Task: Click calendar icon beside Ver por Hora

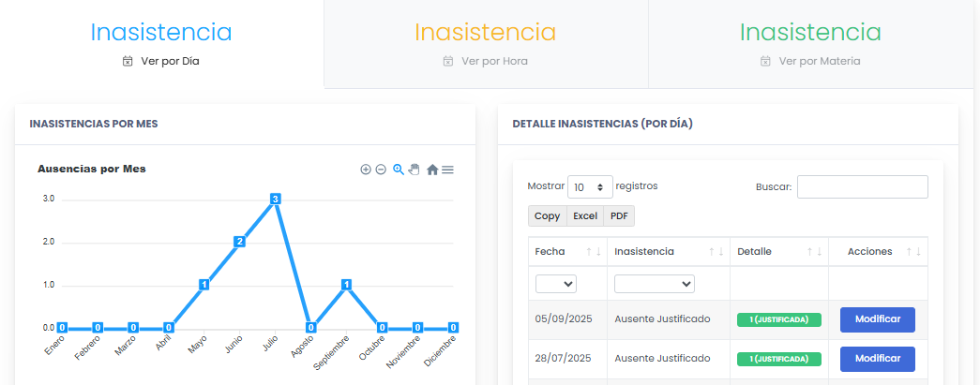Action: click(447, 61)
